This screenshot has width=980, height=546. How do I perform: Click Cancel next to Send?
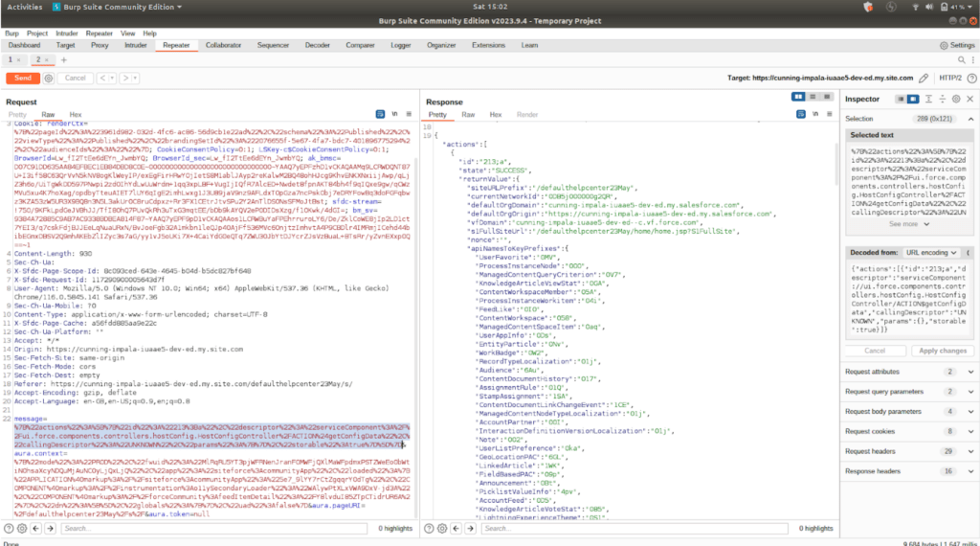75,79
